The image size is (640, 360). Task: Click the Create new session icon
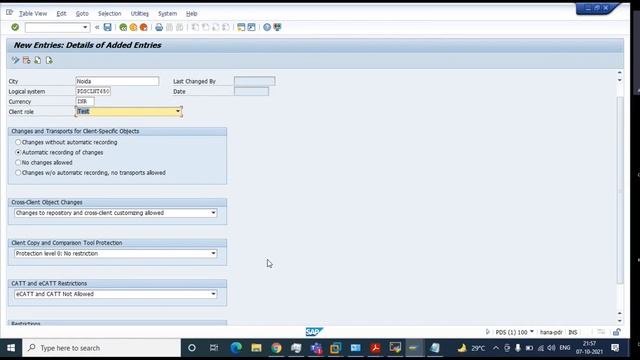pyautogui.click(x=241, y=27)
